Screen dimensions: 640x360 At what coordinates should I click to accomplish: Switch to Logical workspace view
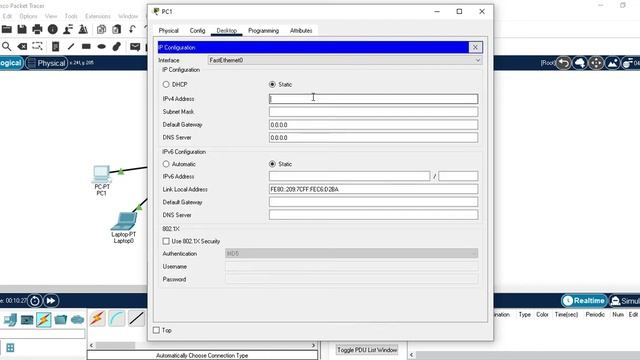(11, 63)
